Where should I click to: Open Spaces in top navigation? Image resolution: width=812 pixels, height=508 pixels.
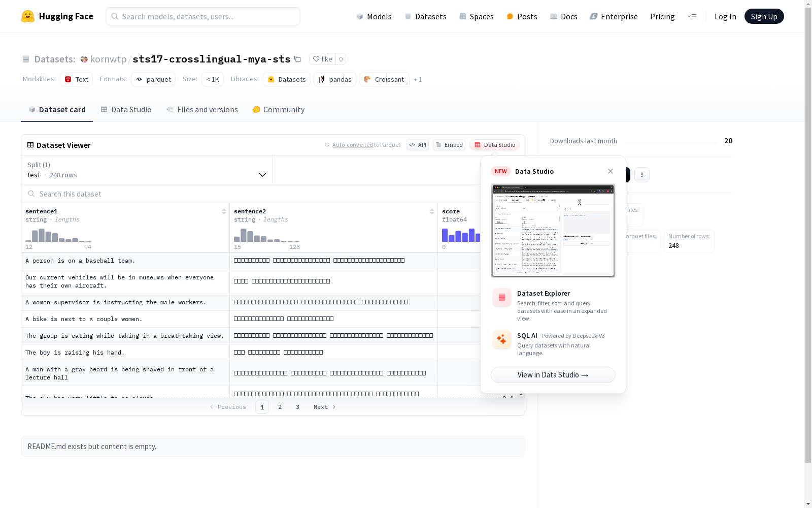point(476,16)
